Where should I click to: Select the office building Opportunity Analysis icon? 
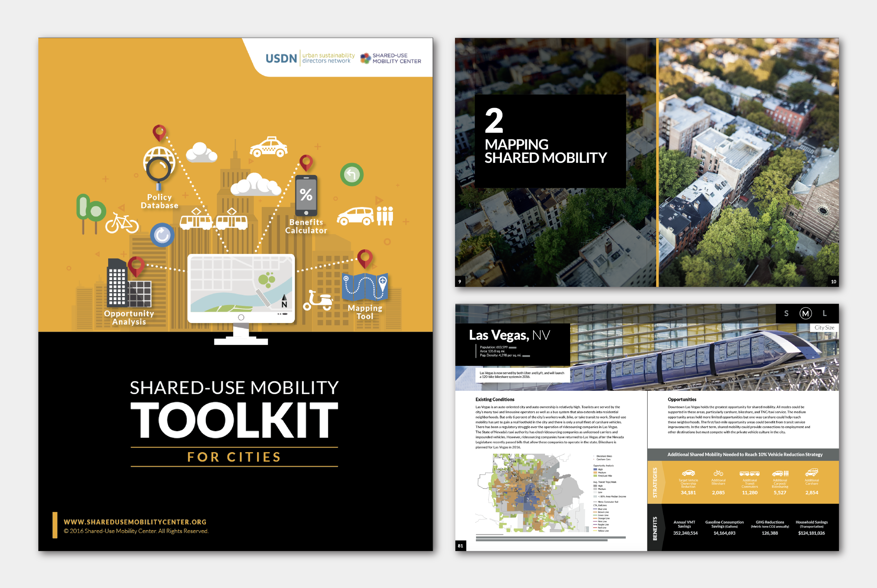click(x=129, y=283)
